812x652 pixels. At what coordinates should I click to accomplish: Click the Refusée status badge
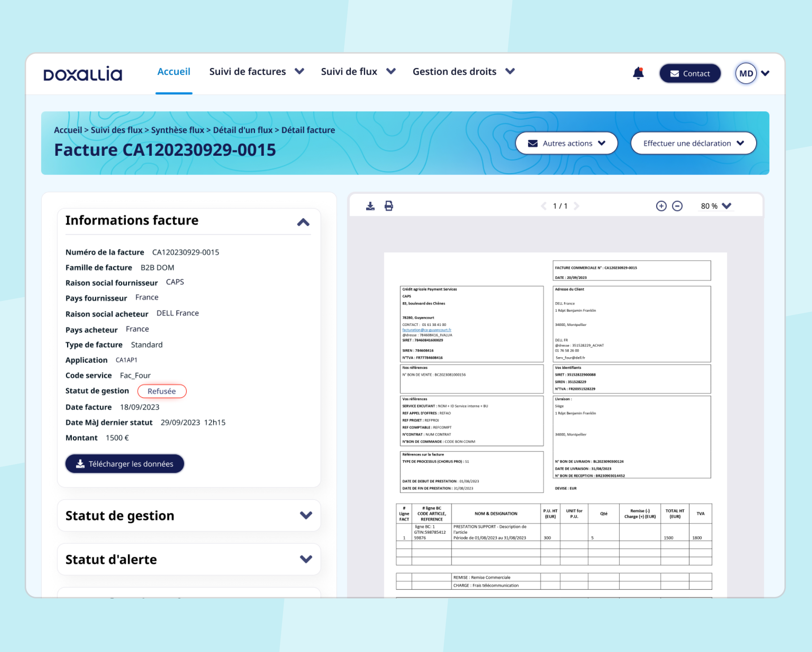162,391
